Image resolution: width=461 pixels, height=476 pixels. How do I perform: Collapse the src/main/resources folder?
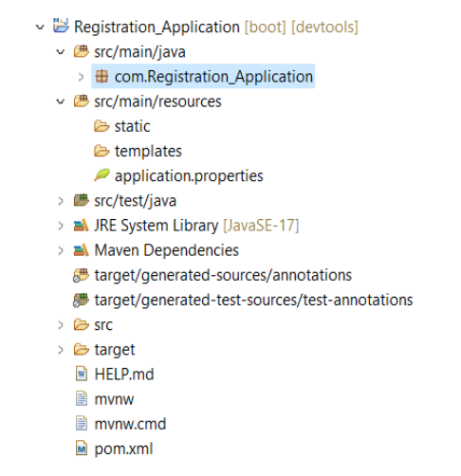point(61,101)
